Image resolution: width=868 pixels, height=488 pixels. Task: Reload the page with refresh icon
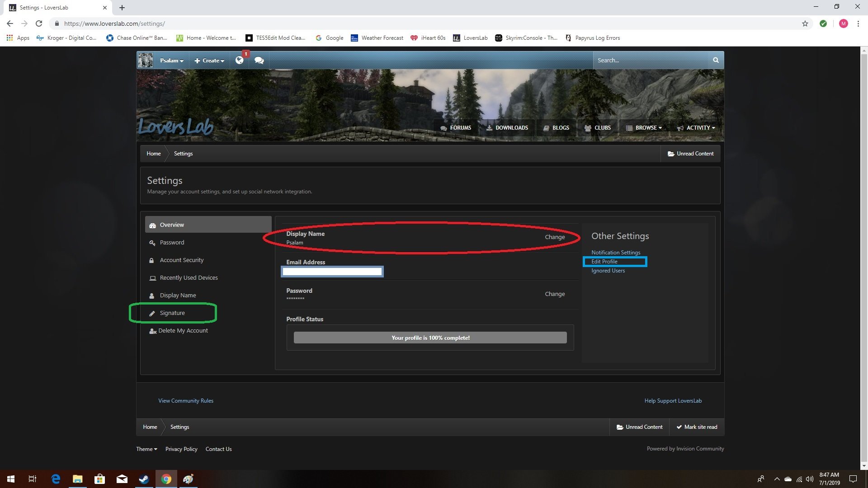point(39,23)
